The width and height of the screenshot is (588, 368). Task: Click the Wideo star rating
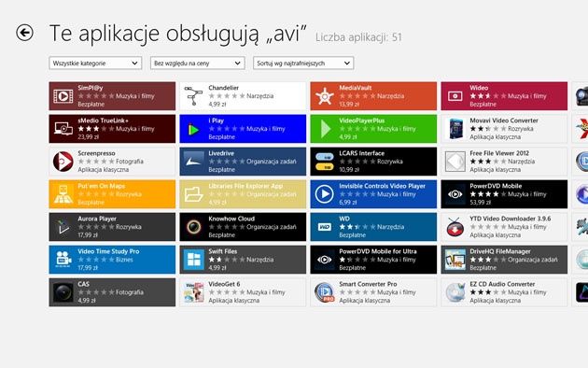coord(488,96)
